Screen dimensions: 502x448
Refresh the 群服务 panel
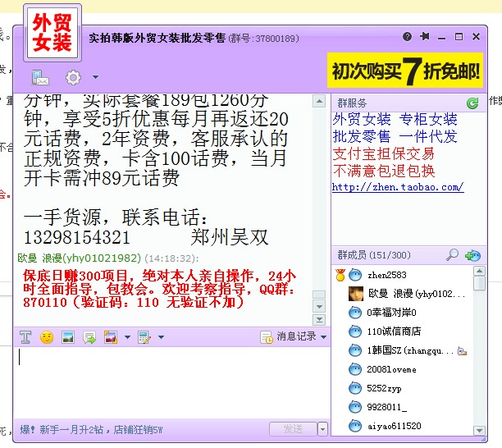[472, 103]
